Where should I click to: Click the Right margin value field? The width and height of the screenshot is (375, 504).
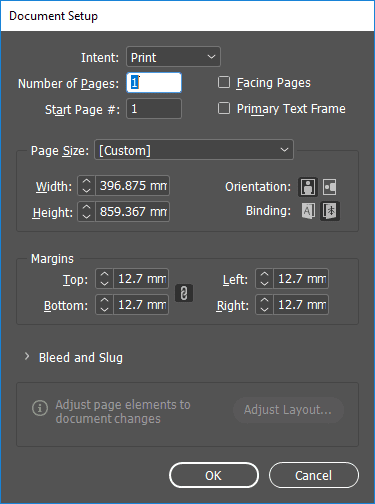[x=301, y=305]
